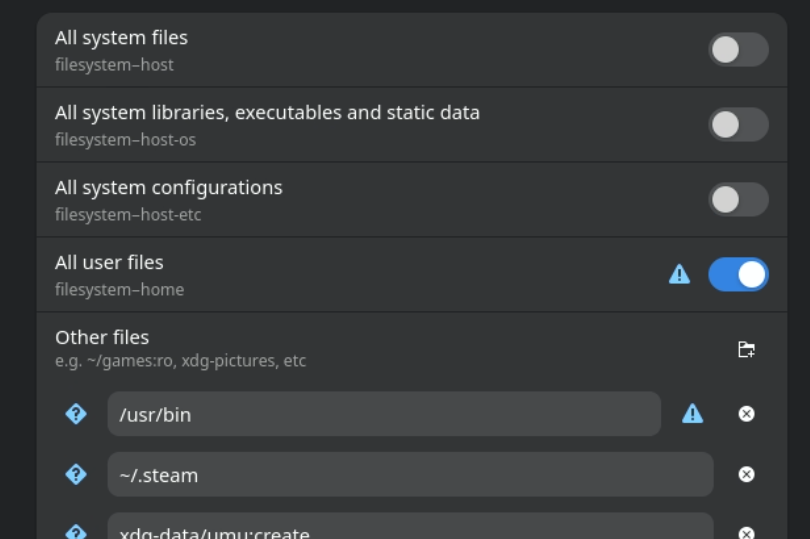
Task: Focus the /usr/bin text field
Action: (x=384, y=414)
